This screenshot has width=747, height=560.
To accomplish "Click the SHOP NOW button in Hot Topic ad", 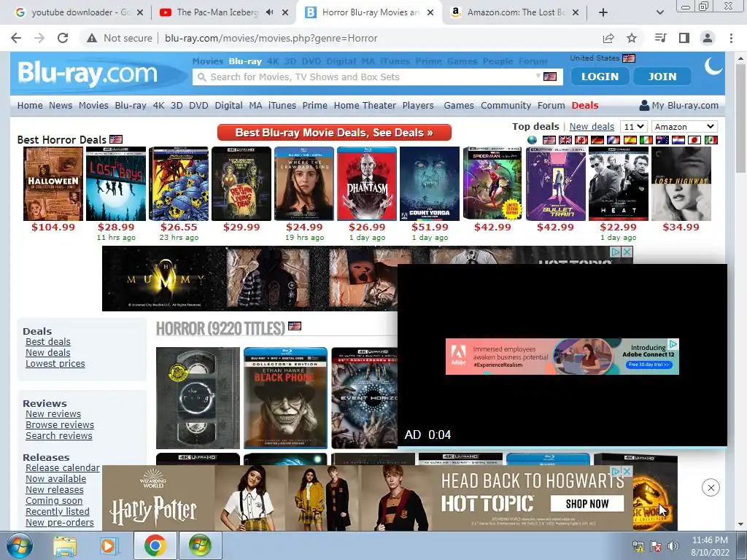I will click(x=587, y=504).
